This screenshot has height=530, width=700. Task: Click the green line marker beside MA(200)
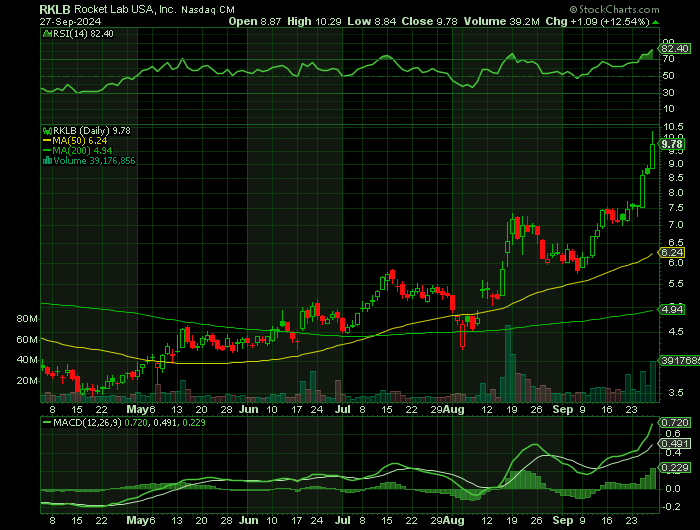click(47, 151)
